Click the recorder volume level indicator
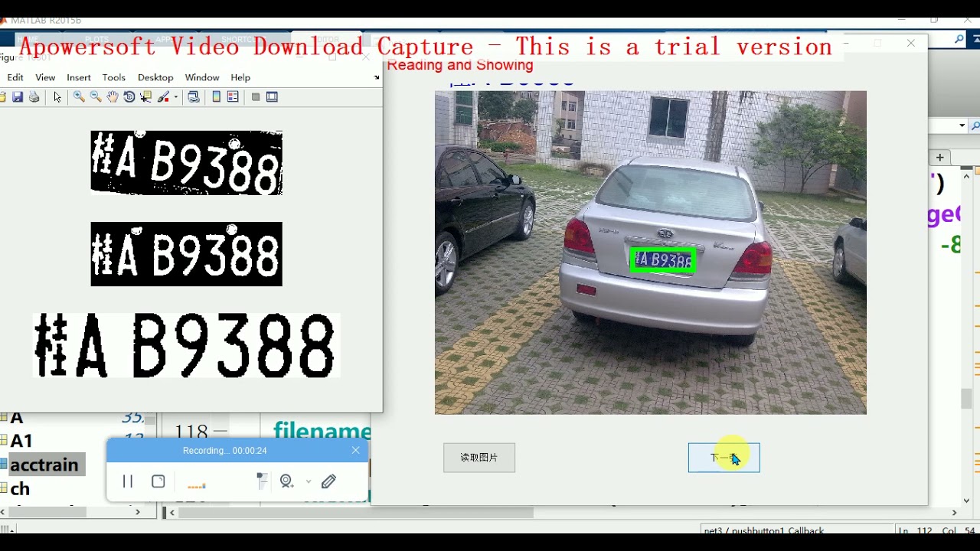This screenshot has width=980, height=551. point(197,486)
